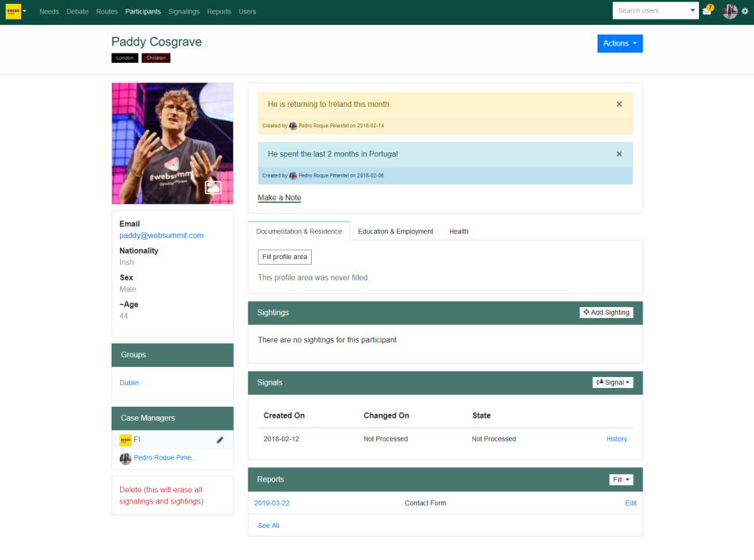Viewport: 754px width, 560px height.
Task: Open the Debate menu
Action: tap(78, 12)
